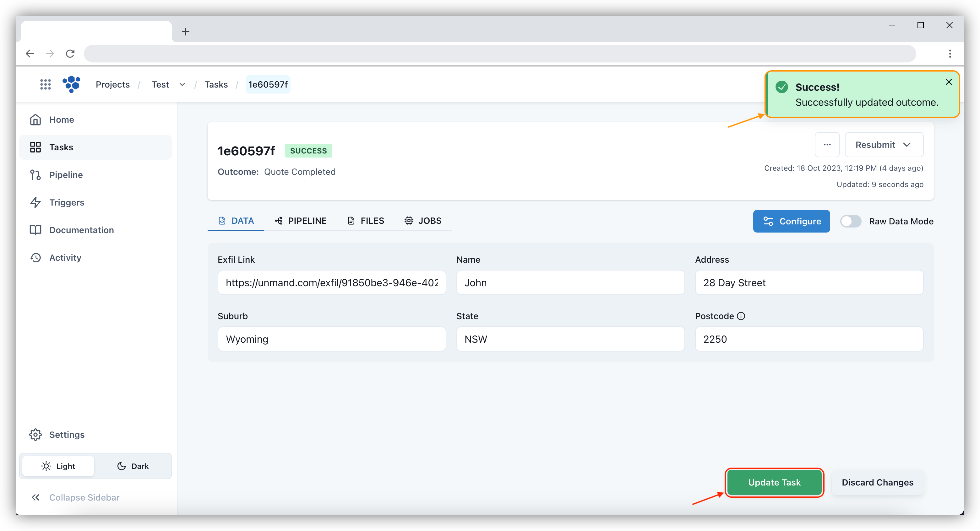
Task: Open the Activity sidebar icon
Action: click(x=35, y=257)
